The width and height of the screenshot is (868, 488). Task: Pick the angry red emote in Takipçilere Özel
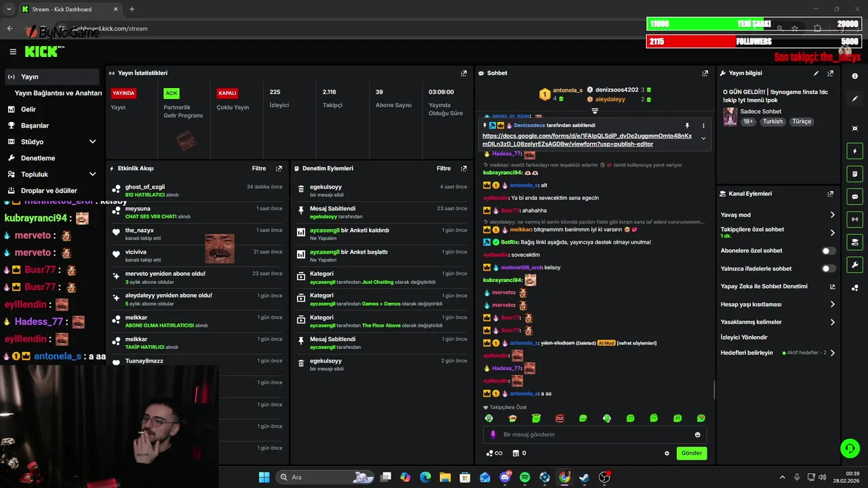[559, 418]
